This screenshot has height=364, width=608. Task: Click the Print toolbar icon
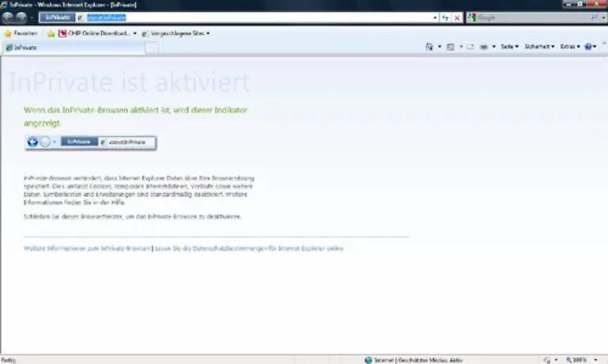pyautogui.click(x=484, y=47)
